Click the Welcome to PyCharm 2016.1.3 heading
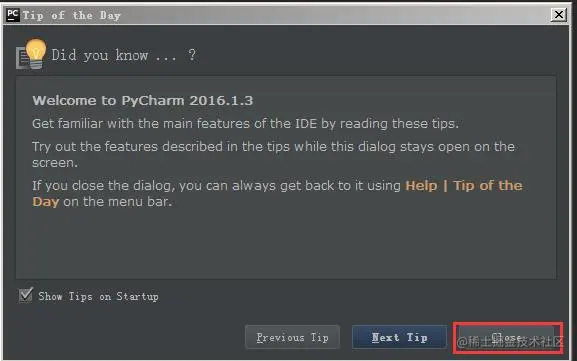577x361 pixels. 142,100
